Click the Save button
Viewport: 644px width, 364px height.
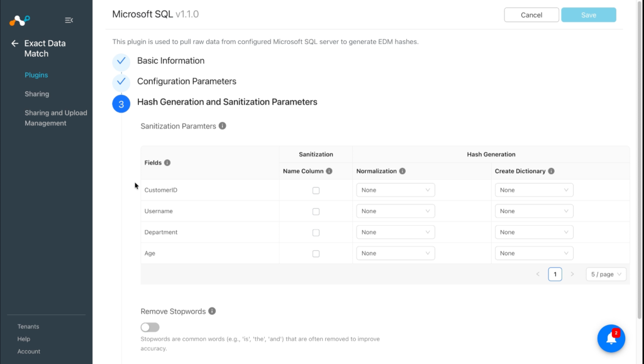tap(589, 14)
